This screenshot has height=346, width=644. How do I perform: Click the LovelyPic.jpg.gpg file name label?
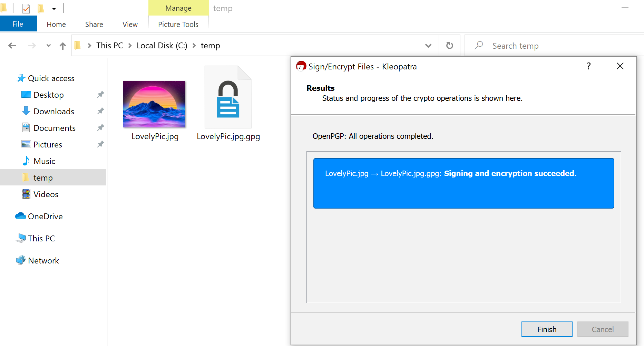click(x=228, y=136)
